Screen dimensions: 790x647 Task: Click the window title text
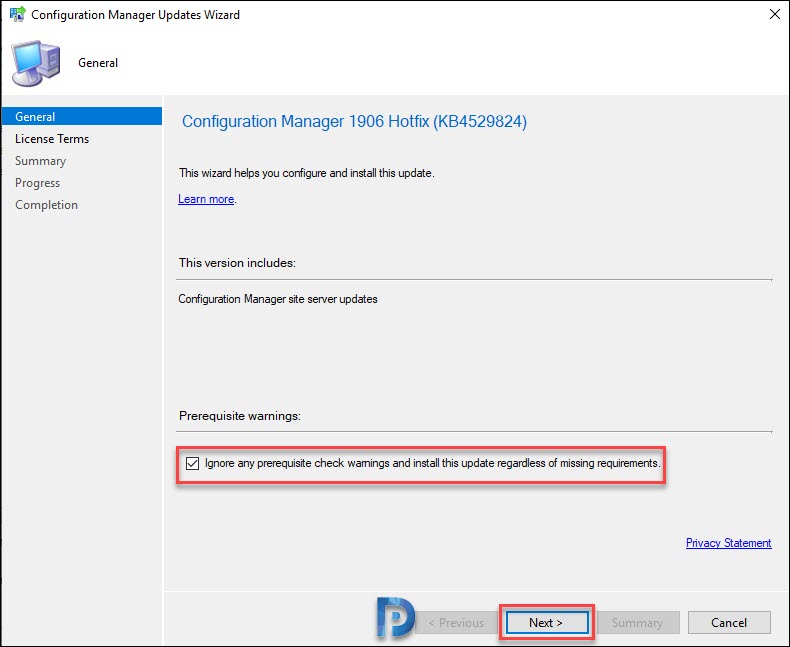136,15
